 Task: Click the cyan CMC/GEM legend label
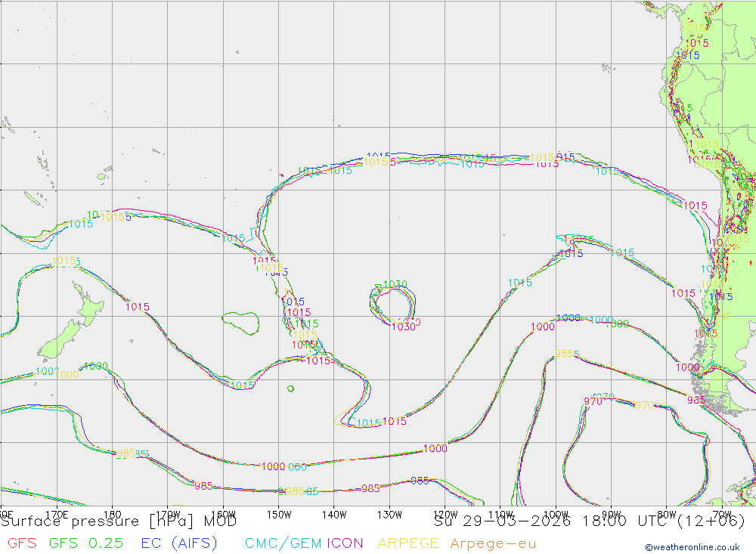283,543
